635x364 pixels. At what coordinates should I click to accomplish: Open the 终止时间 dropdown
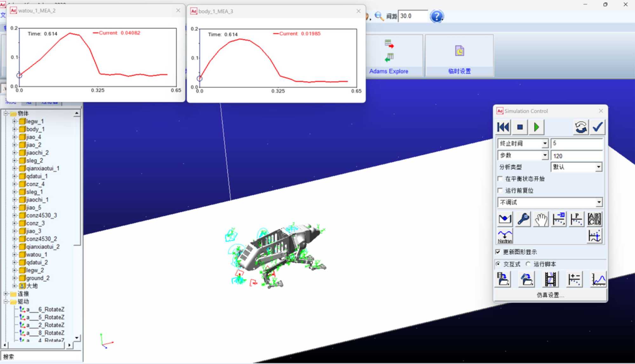click(545, 143)
